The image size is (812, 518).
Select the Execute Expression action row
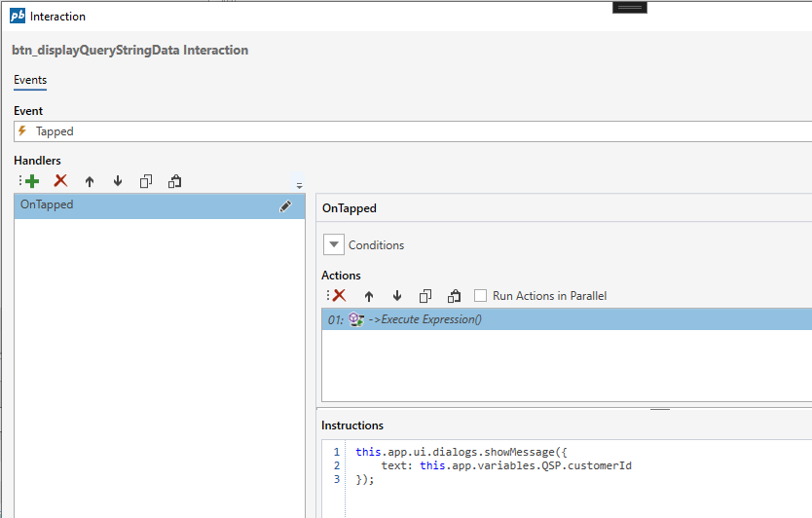565,319
